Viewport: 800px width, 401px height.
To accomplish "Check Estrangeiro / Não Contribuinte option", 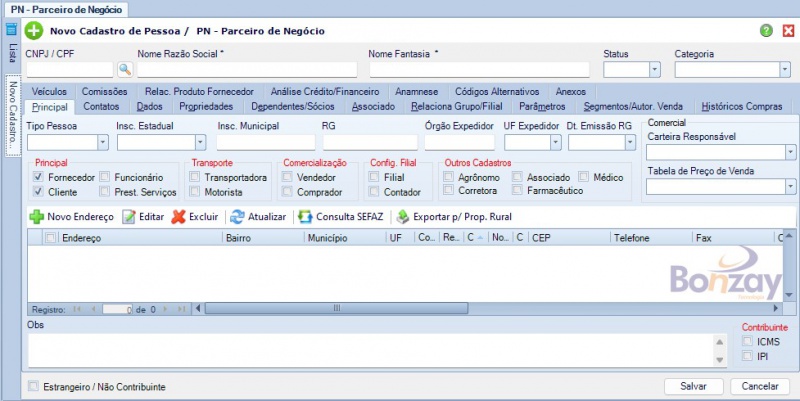I will click(x=35, y=386).
